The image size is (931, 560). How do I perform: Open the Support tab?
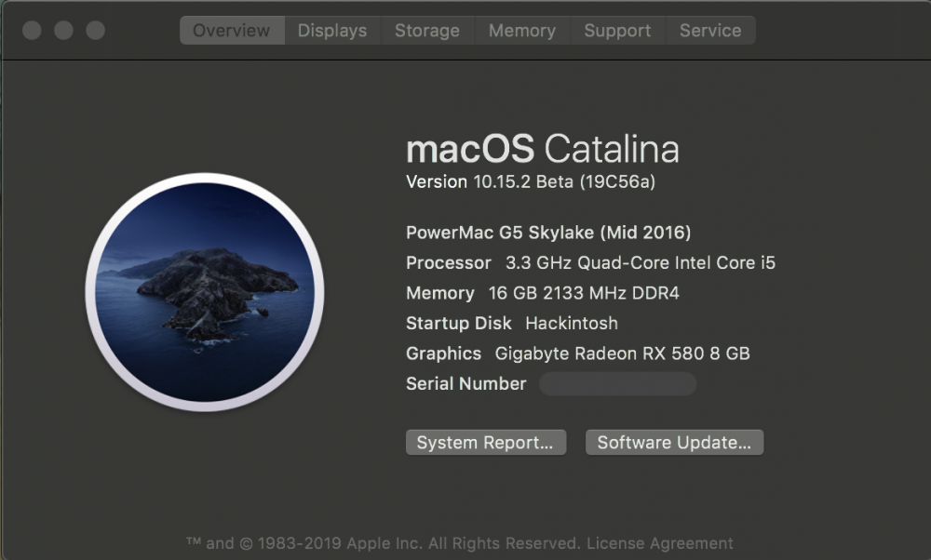617,31
